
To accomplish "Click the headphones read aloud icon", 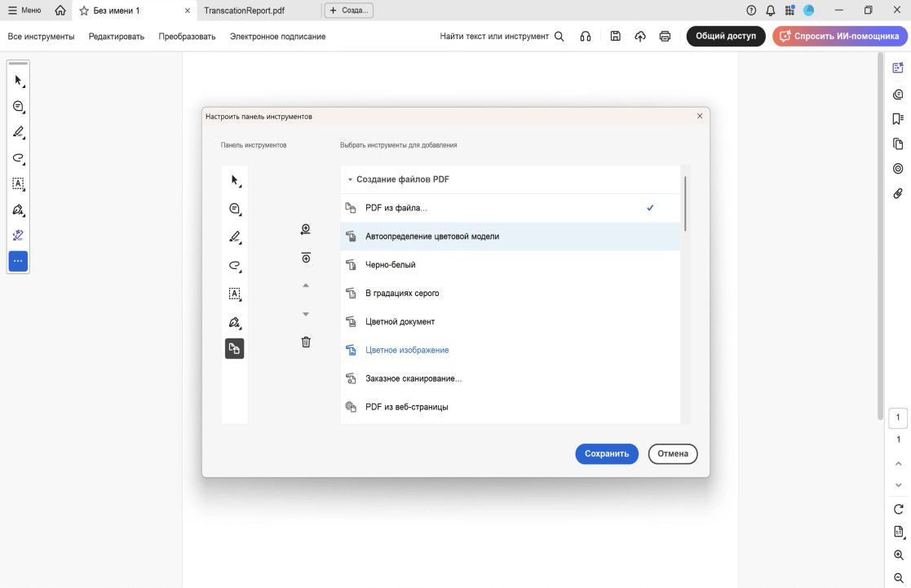I will coord(586,36).
